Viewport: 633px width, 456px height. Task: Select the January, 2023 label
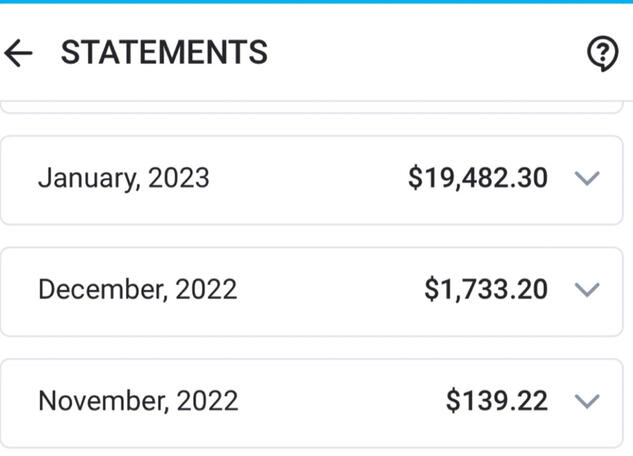(124, 179)
